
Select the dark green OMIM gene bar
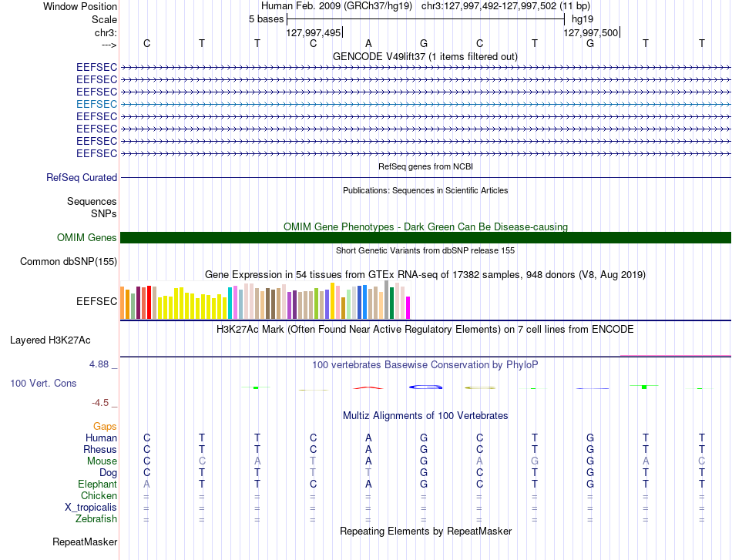(425, 237)
